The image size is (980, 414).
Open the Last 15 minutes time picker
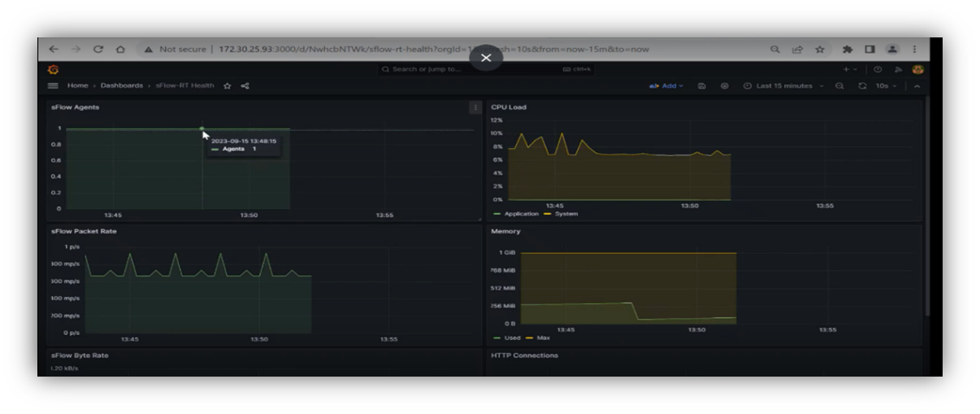[x=783, y=85]
